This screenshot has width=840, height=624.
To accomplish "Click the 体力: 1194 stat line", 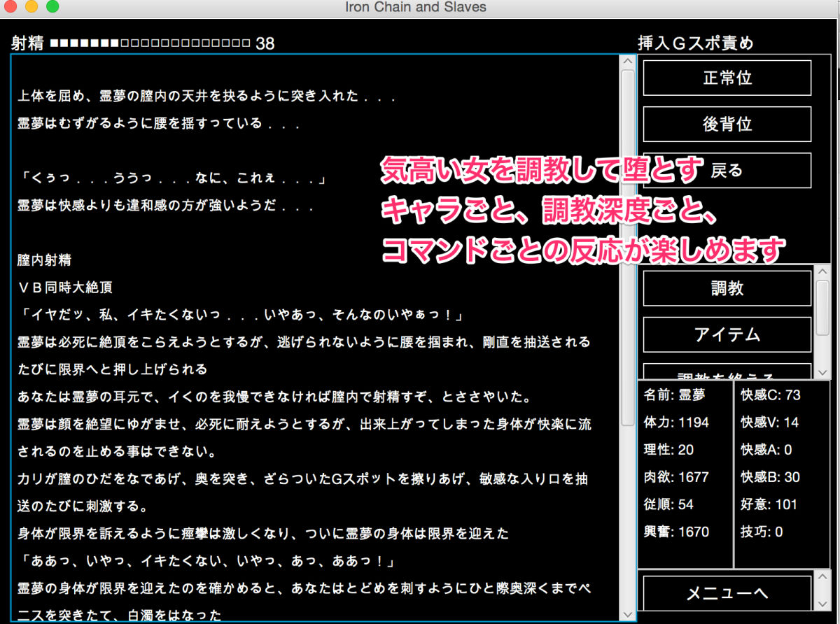I will click(676, 423).
